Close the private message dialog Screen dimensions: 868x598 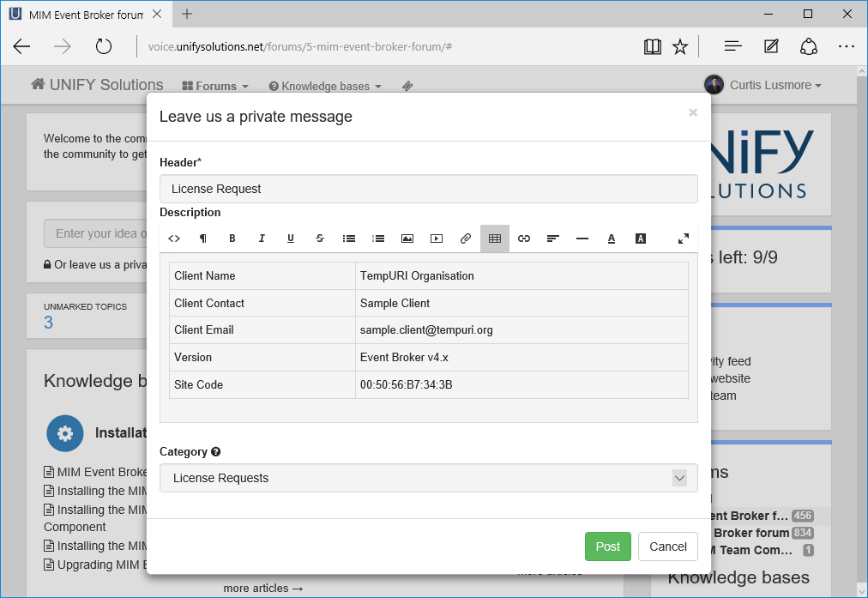click(x=693, y=112)
